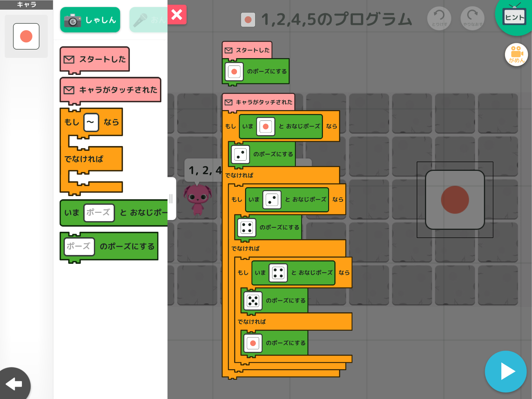Click the キャラ tab header
The width and height of the screenshot is (532, 399).
[26, 5]
